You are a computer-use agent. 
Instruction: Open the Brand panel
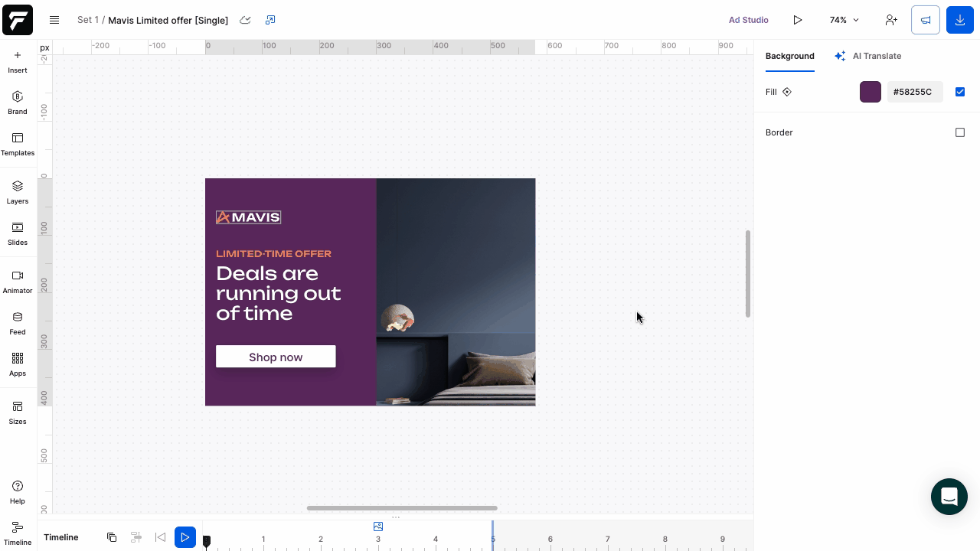pyautogui.click(x=18, y=103)
